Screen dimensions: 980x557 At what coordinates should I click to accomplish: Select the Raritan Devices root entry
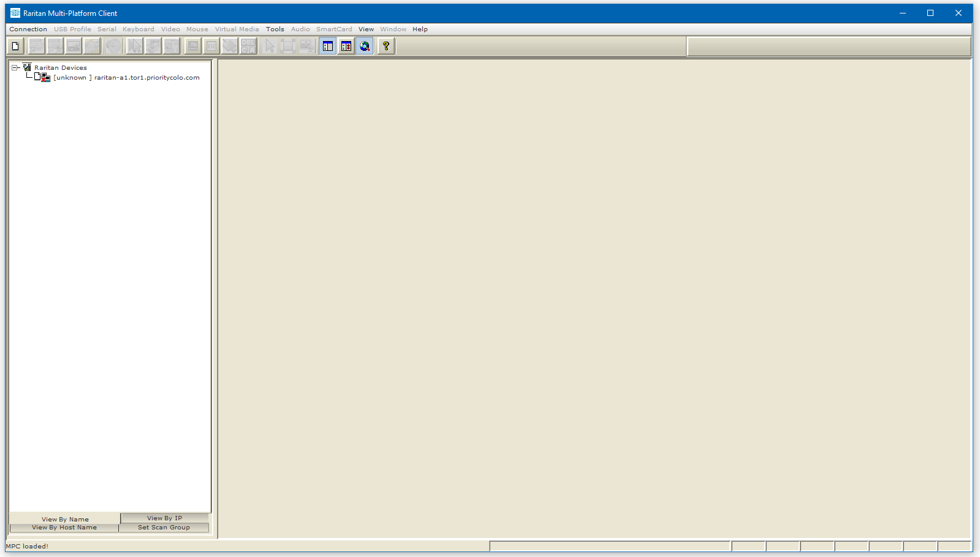[61, 68]
